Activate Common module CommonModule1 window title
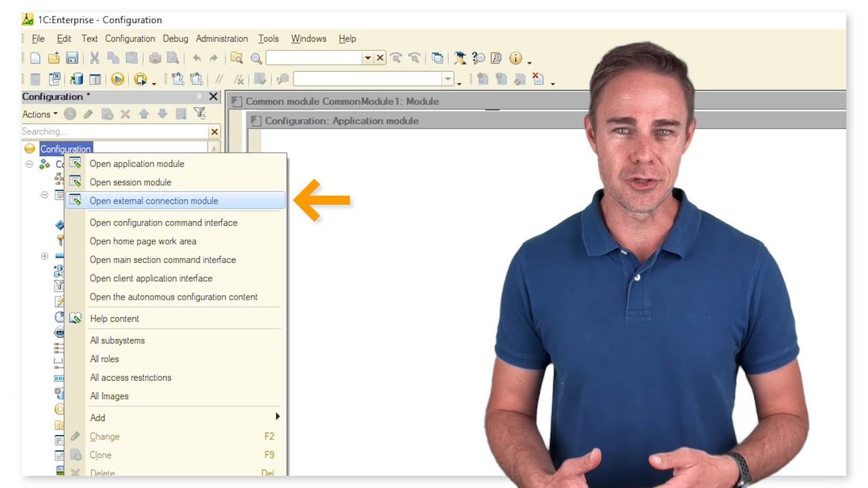Screen dimensions: 868x488 342,101
